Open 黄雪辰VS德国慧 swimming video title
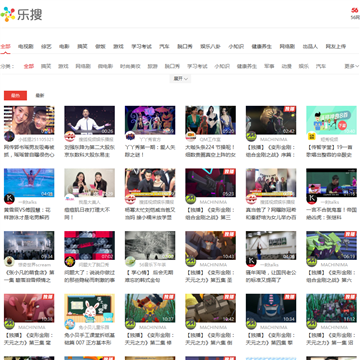Screen dimensions: 360x360 coord(28,214)
